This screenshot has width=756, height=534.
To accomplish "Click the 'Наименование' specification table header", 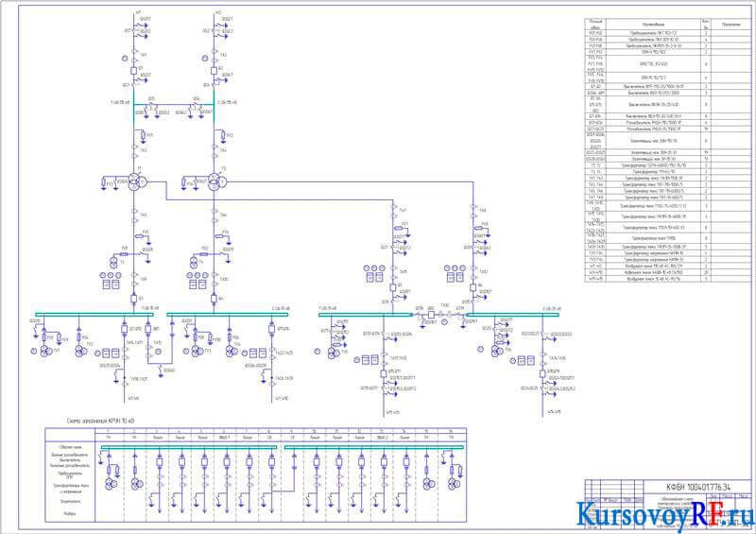I will pos(653,25).
